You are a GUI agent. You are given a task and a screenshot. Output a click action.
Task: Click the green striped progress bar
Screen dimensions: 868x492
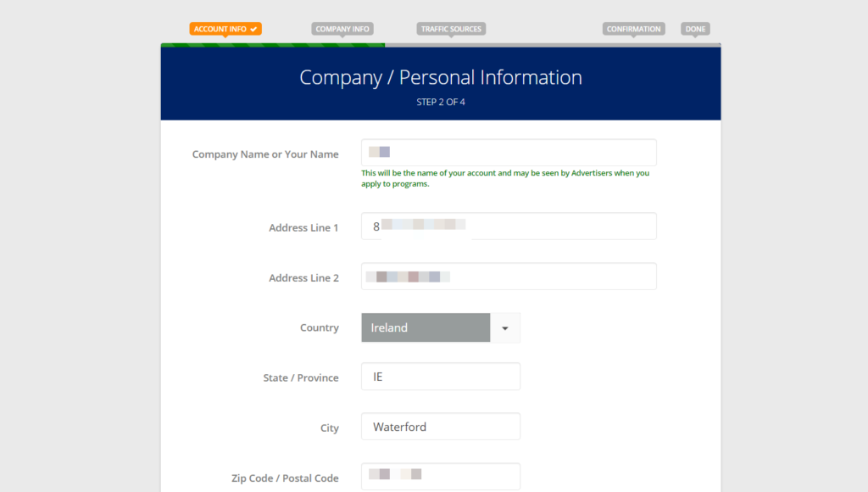click(x=272, y=45)
